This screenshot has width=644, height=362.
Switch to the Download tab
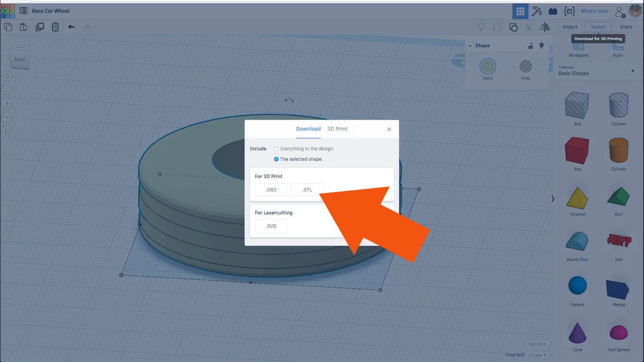(x=308, y=129)
